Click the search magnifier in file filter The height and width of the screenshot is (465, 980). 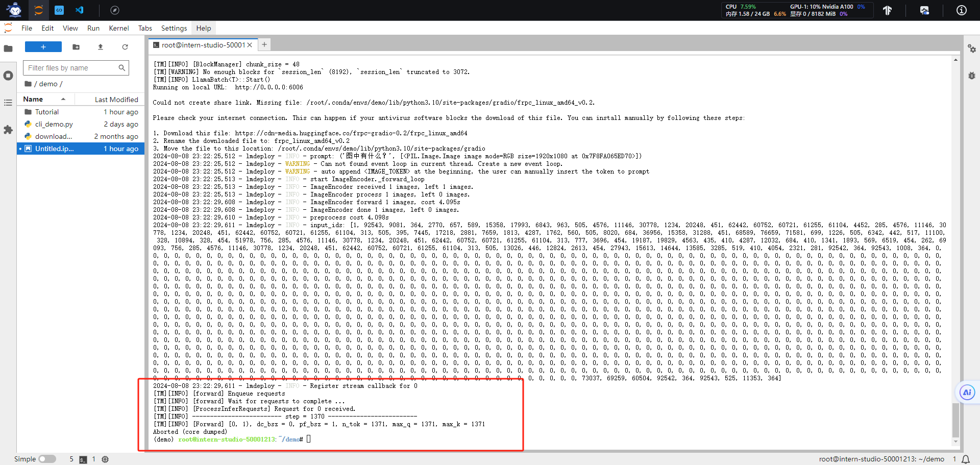point(121,67)
